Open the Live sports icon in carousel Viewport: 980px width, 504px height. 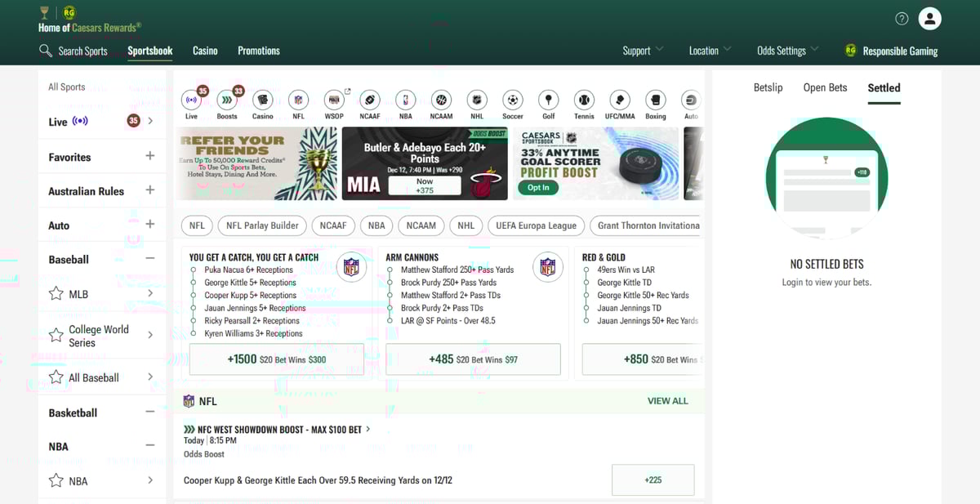pos(191,100)
